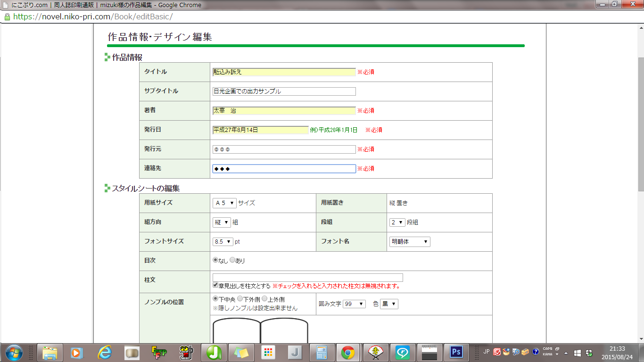Open the 色 黒 color dropdown
This screenshot has width=644, height=362.
[389, 304]
